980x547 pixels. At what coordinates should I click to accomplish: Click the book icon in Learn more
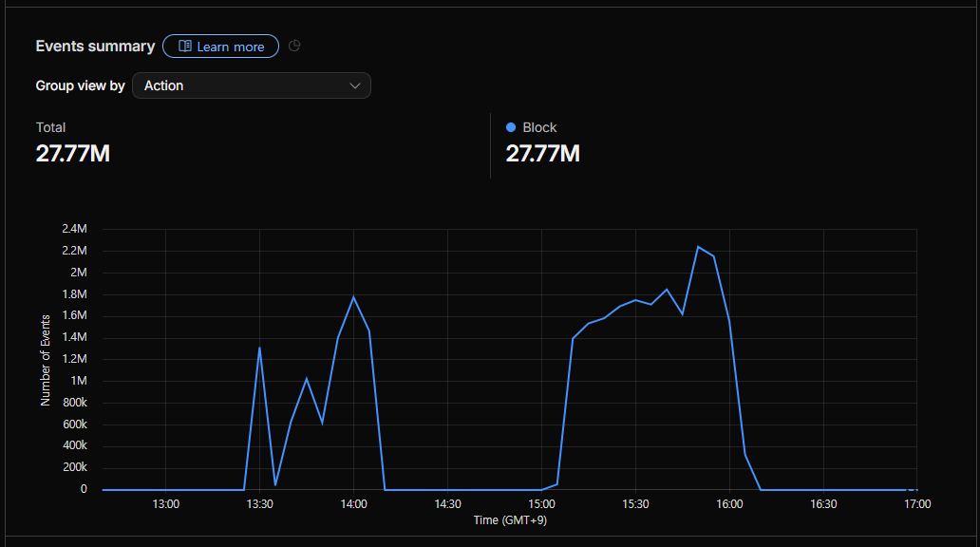click(185, 47)
